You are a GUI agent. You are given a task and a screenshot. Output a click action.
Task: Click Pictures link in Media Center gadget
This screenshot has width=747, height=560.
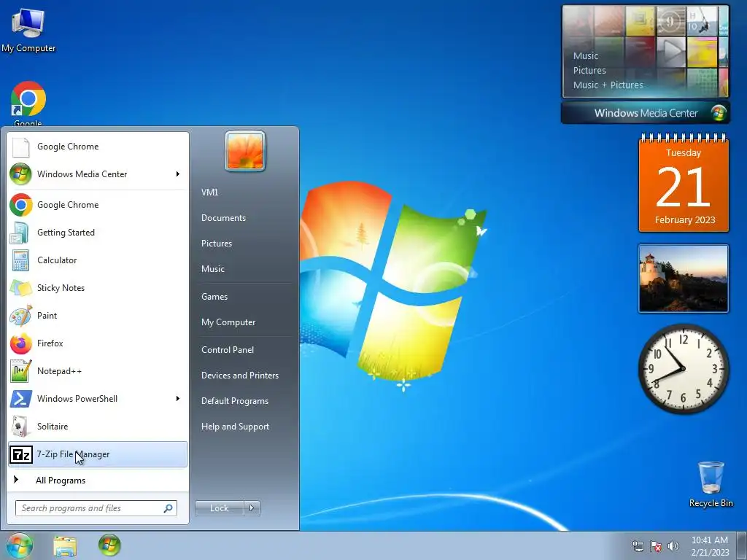pyautogui.click(x=589, y=71)
